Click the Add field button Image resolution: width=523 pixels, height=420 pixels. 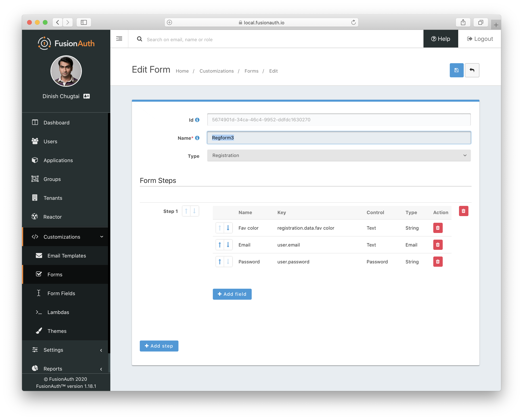point(232,294)
